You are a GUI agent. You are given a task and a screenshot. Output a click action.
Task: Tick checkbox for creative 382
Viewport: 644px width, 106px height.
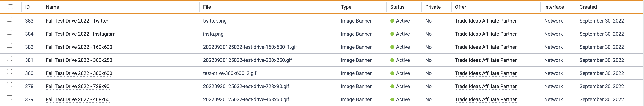pyautogui.click(x=10, y=45)
